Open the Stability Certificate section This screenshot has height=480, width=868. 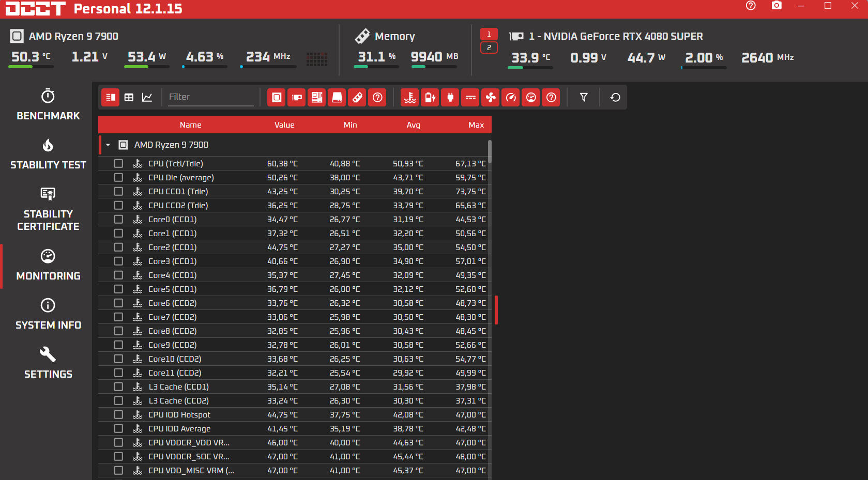48,209
